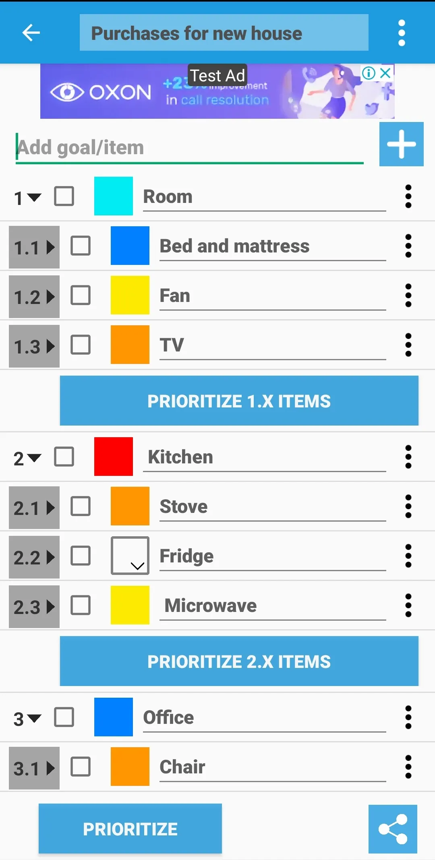Close the Oxon test ad
The width and height of the screenshot is (435, 868).
tap(385, 73)
